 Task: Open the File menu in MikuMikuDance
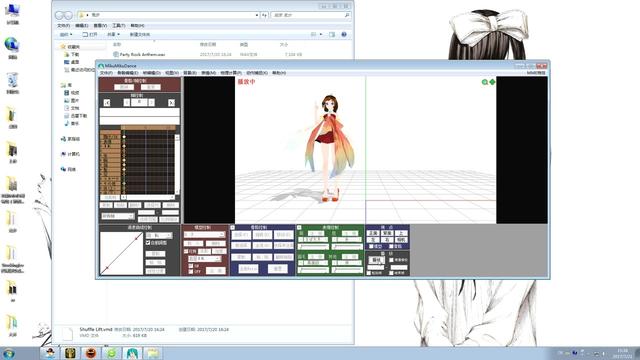106,73
